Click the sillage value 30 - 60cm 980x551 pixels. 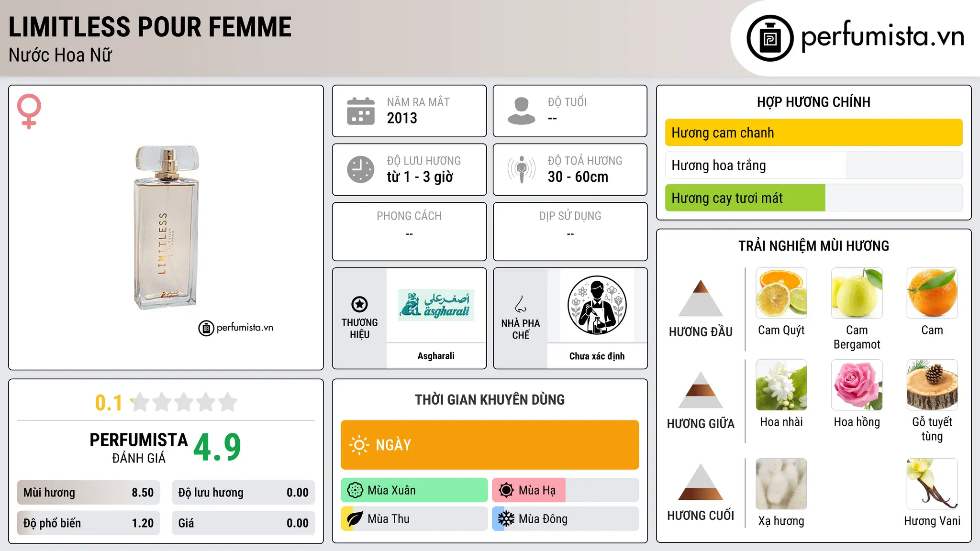578,177
